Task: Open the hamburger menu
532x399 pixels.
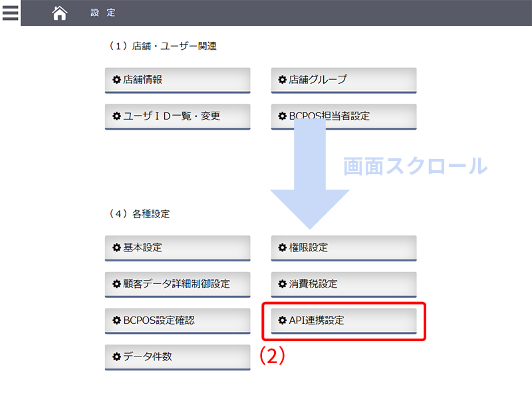Action: (10, 13)
